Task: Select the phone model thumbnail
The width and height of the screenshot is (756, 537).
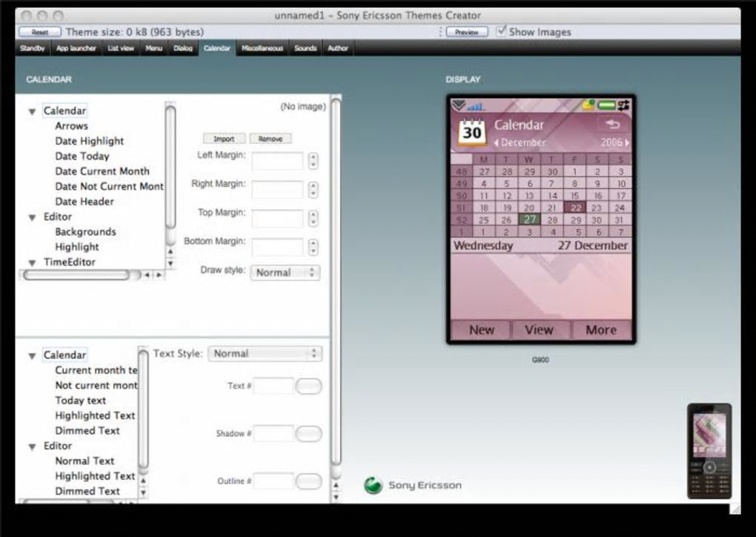Action: (709, 451)
